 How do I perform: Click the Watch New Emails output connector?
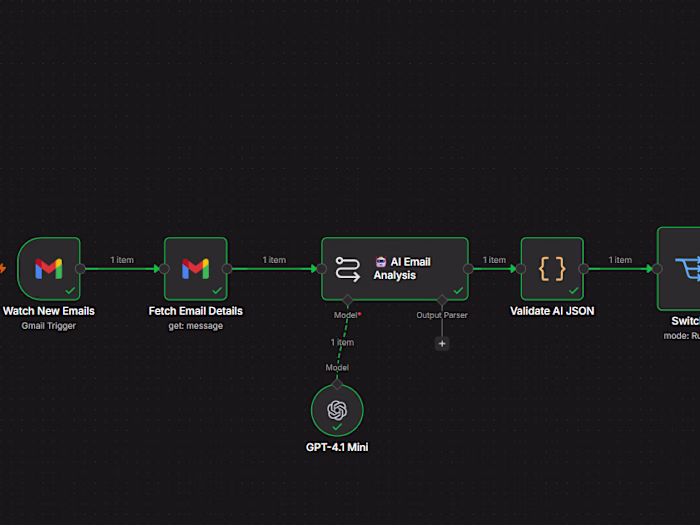[80, 269]
